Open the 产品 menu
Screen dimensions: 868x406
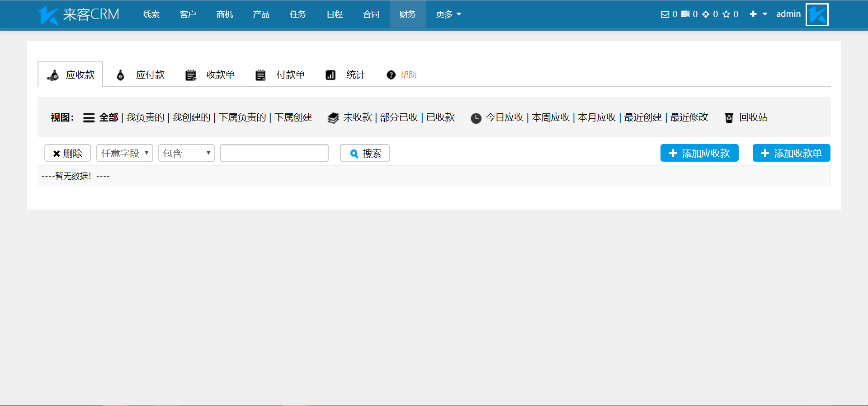click(261, 14)
